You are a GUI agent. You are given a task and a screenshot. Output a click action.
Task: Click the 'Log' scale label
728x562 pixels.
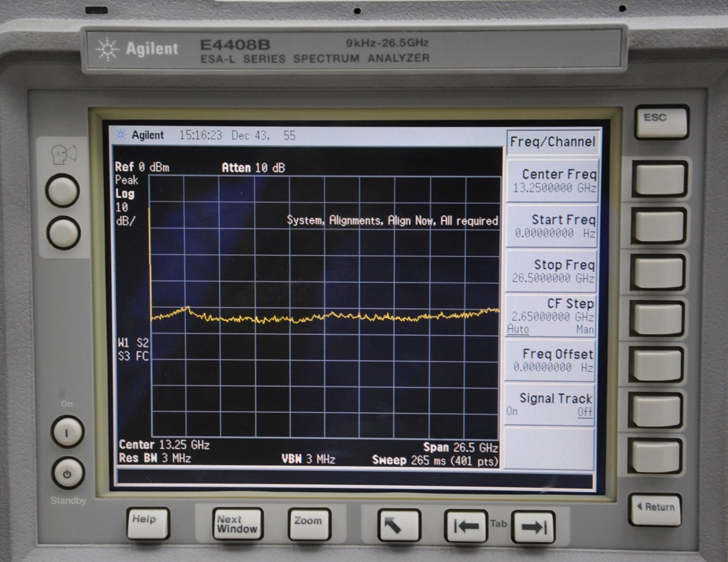click(125, 194)
